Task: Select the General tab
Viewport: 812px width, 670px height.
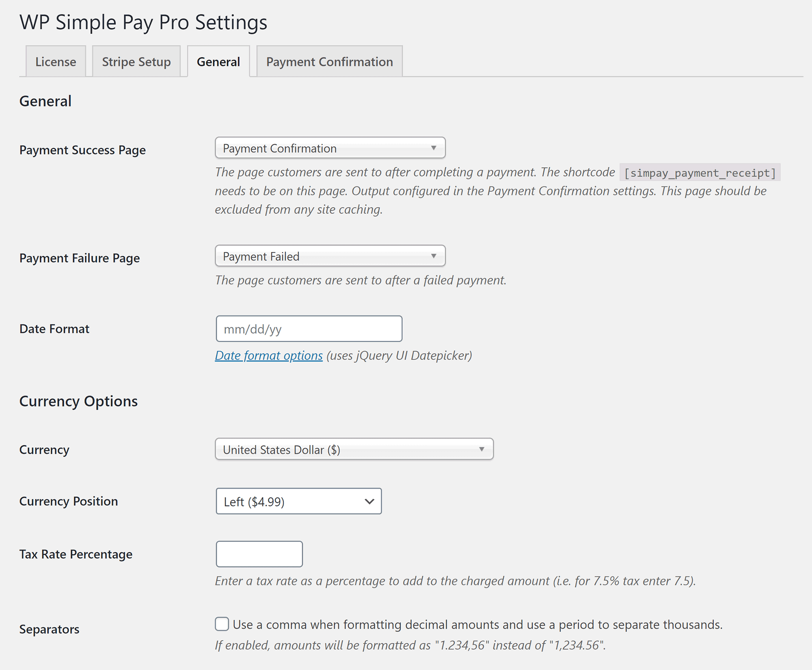Action: point(218,61)
